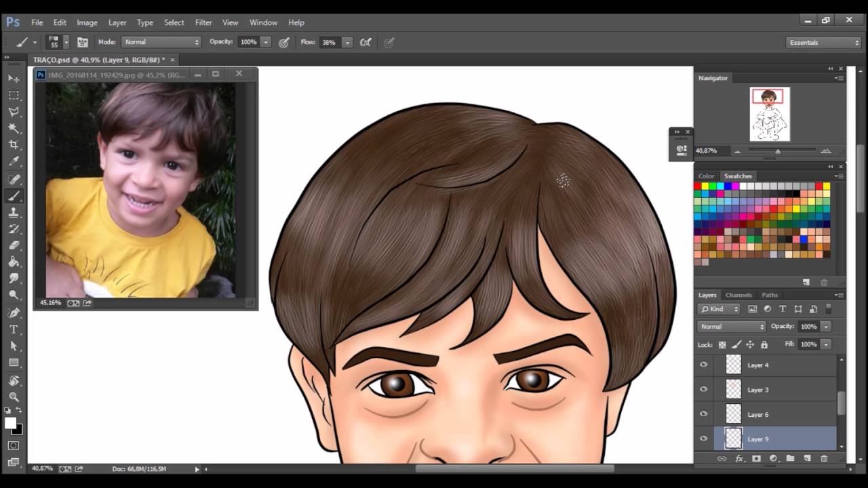This screenshot has height=488, width=868.
Task: Delete layer with trash icon
Action: tap(824, 459)
